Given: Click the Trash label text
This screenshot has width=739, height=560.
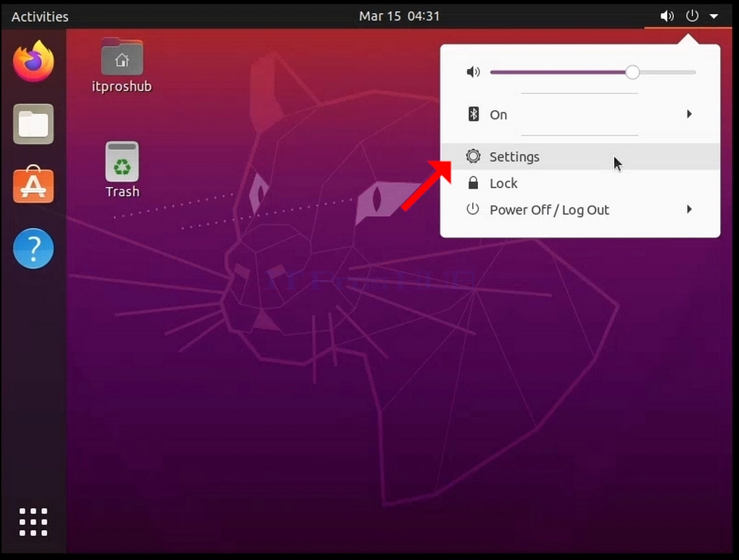Looking at the screenshot, I should coord(123,192).
